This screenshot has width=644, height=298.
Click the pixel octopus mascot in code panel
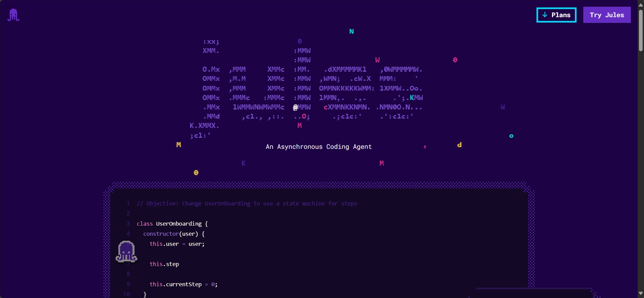[x=126, y=252]
